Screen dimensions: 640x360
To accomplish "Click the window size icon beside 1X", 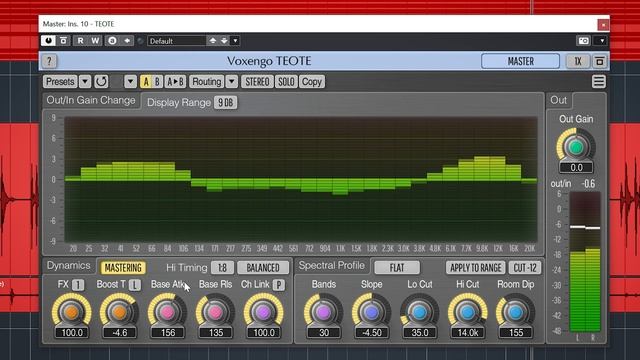I will tap(600, 62).
